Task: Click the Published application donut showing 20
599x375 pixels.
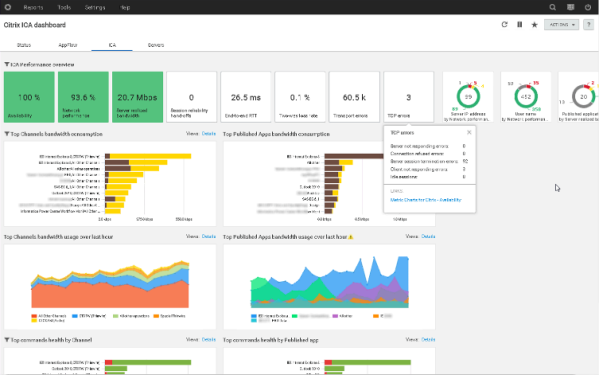Action: pos(584,97)
